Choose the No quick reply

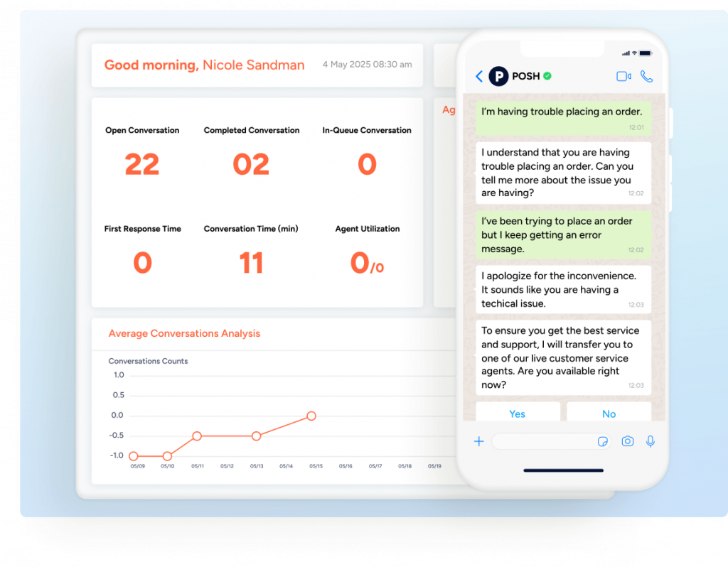609,413
